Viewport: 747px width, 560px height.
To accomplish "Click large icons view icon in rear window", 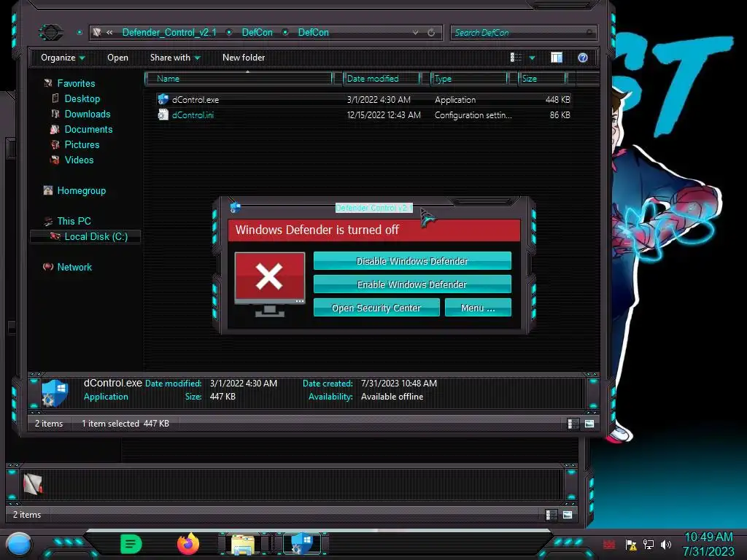I will (568, 515).
